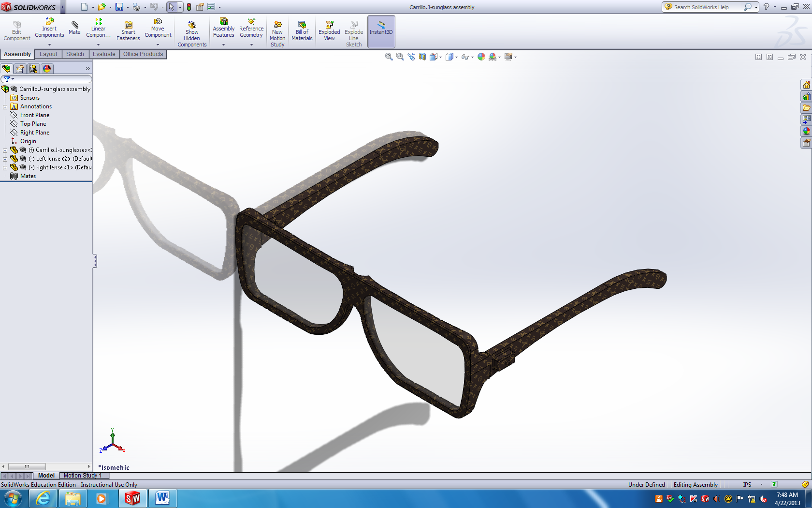This screenshot has width=812, height=508.
Task: Click the Edit Component tool
Action: tap(17, 31)
